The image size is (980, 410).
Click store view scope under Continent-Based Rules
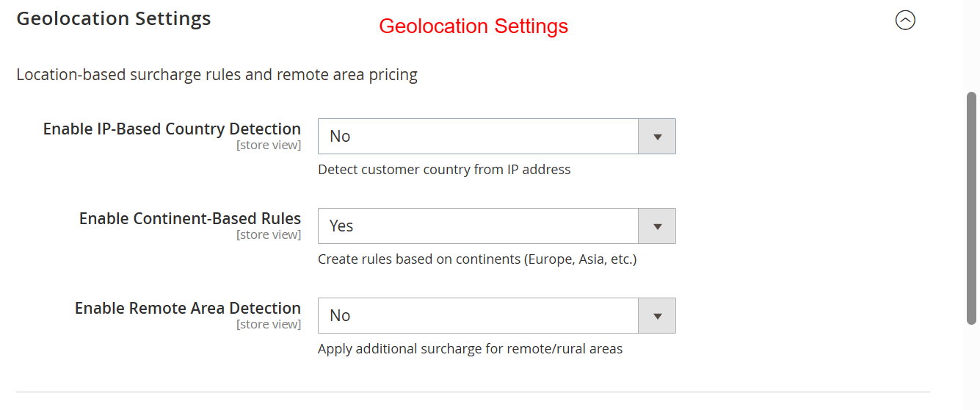[x=269, y=235]
